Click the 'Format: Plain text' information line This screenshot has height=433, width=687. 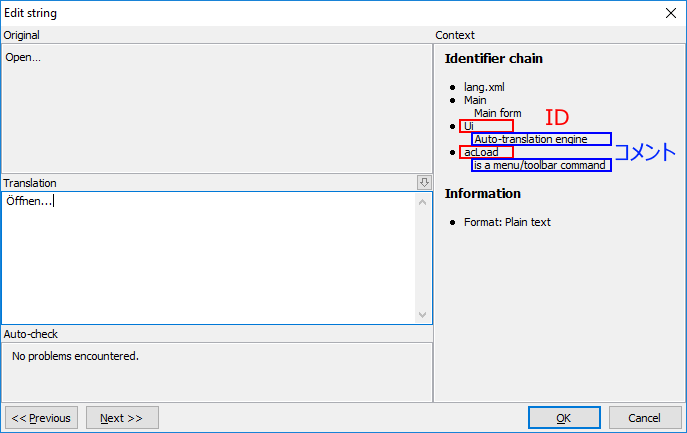tap(507, 222)
